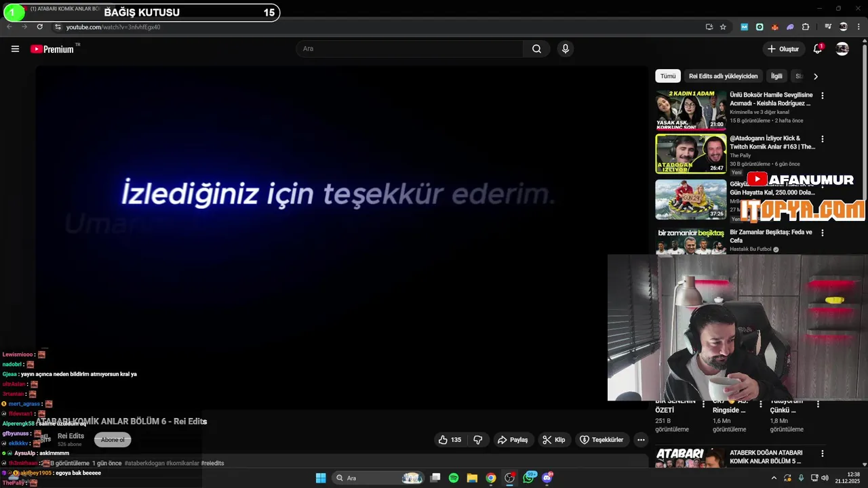This screenshot has height=488, width=868.
Task: Send thanks with Teşekkürler button
Action: tap(601, 440)
